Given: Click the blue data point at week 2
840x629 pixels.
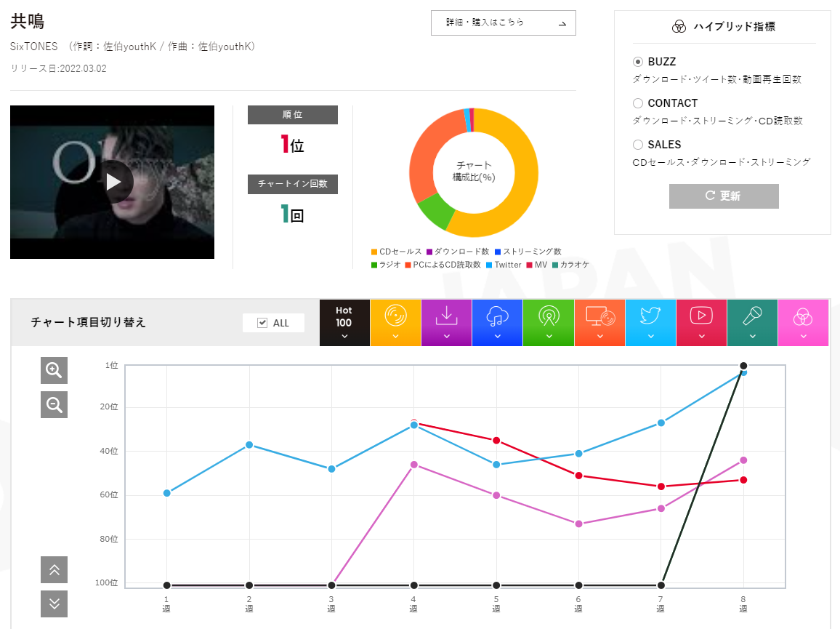Looking at the screenshot, I should tap(249, 445).
